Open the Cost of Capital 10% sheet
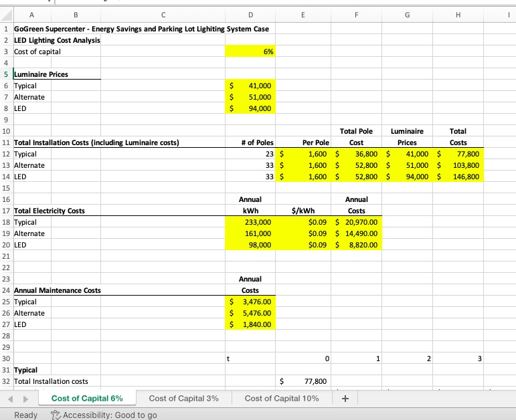Viewport: 516px width, 420px height. [282, 399]
